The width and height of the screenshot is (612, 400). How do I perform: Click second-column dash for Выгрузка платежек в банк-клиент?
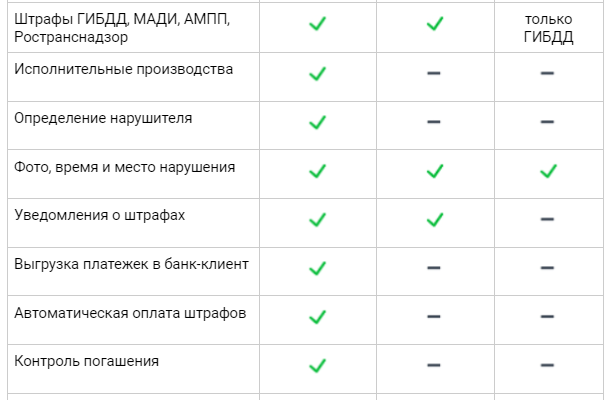pyautogui.click(x=434, y=268)
